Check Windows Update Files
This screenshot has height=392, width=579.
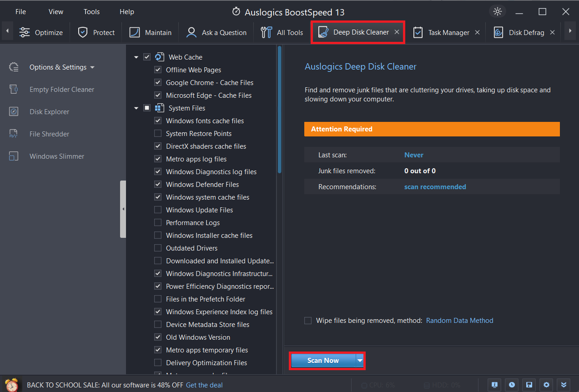[x=158, y=210]
